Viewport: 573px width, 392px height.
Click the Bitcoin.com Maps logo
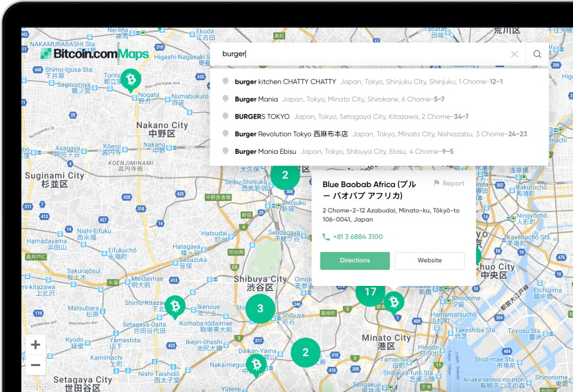click(94, 54)
